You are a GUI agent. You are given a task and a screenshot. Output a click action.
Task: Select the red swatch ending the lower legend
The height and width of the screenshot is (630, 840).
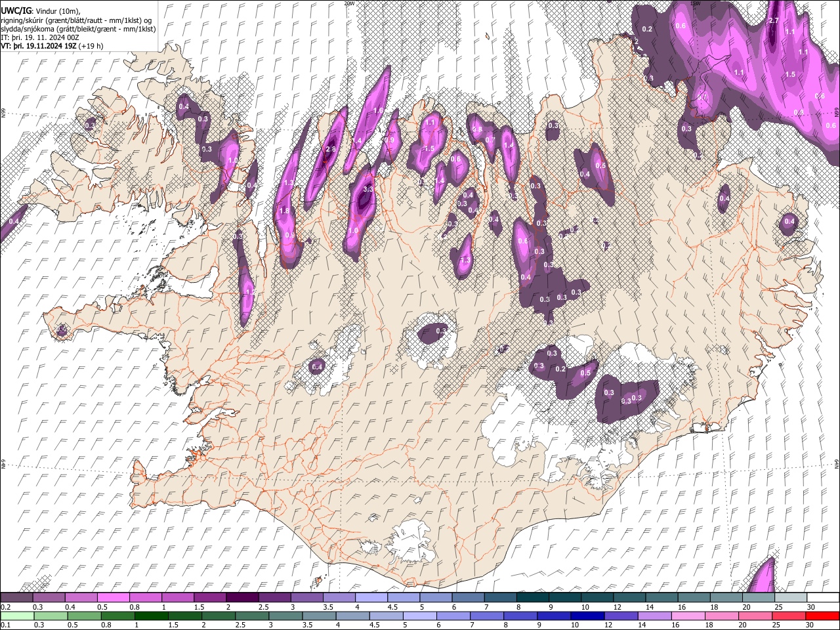[x=822, y=616]
